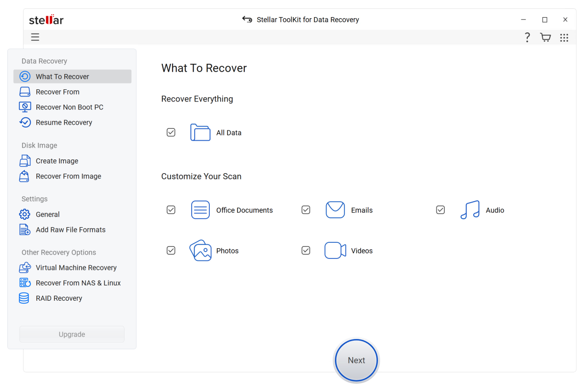Select Create Image in the sidebar
The image size is (588, 389).
click(57, 161)
